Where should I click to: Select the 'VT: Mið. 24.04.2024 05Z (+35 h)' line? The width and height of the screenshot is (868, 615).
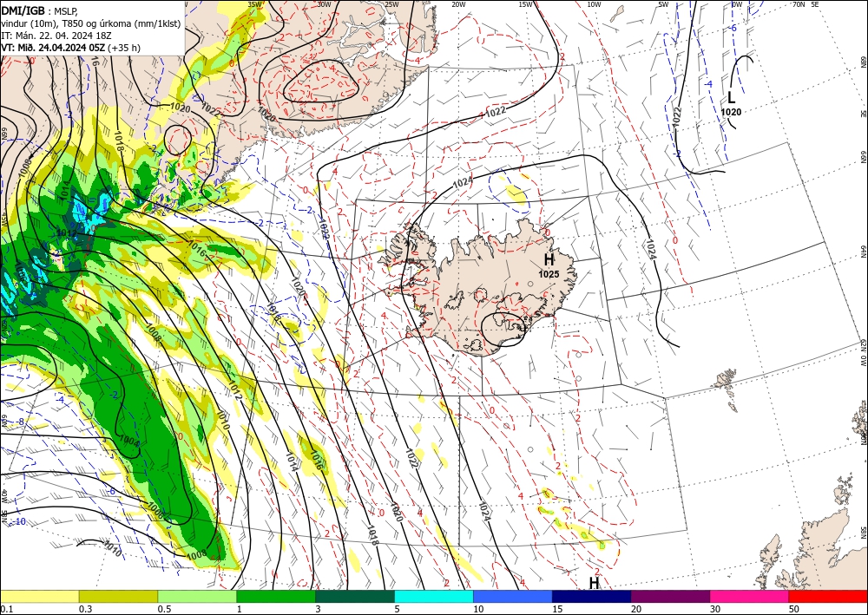click(x=71, y=48)
